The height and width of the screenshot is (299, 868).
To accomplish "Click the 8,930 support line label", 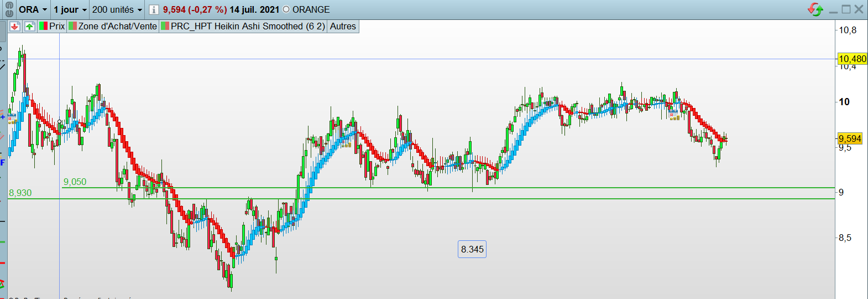I will (20, 193).
